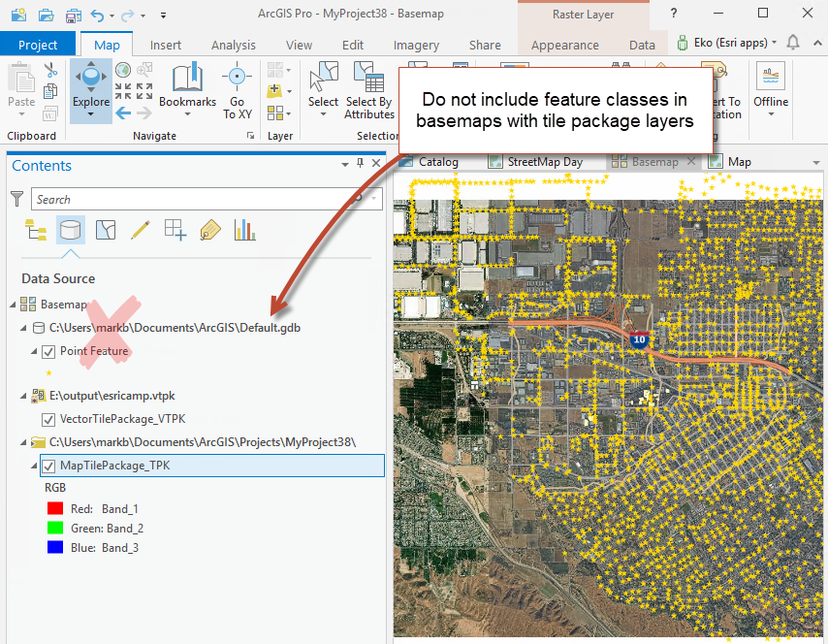Open the Offline menu button
The image size is (828, 644).
pyautogui.click(x=771, y=90)
